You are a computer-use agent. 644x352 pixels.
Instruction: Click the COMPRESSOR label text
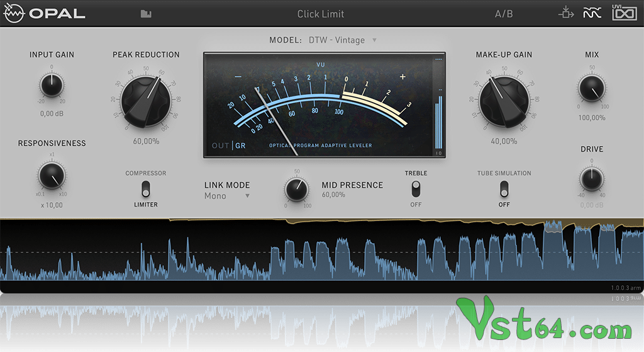[x=146, y=173]
